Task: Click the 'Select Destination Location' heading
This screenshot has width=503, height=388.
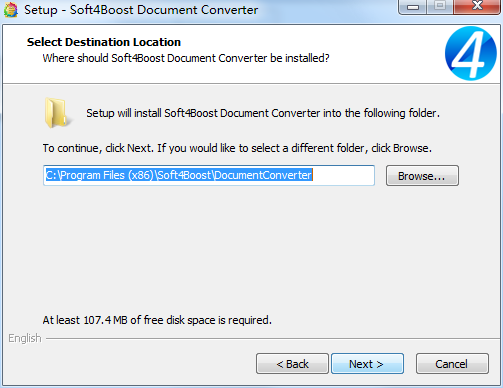Action: (x=104, y=42)
